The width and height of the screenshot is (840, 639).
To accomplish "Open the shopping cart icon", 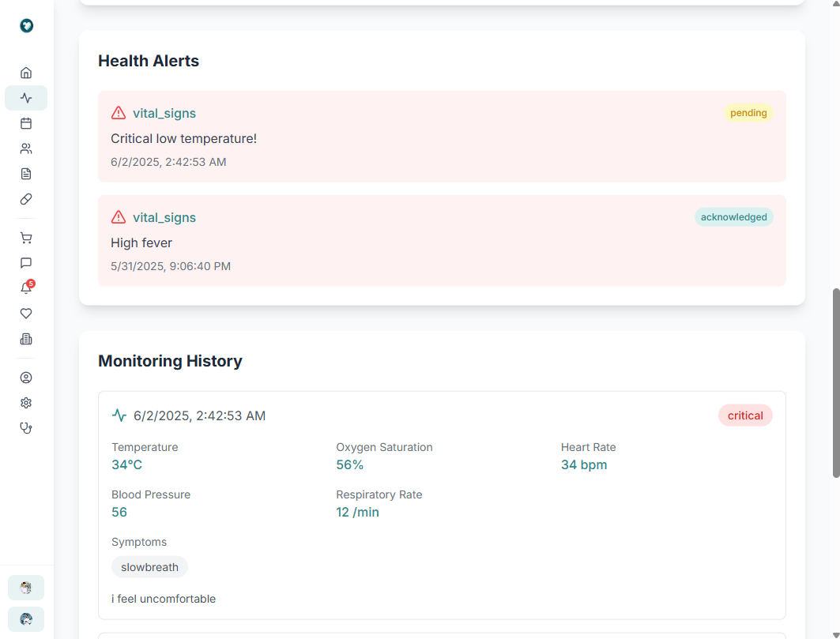I will (x=26, y=238).
